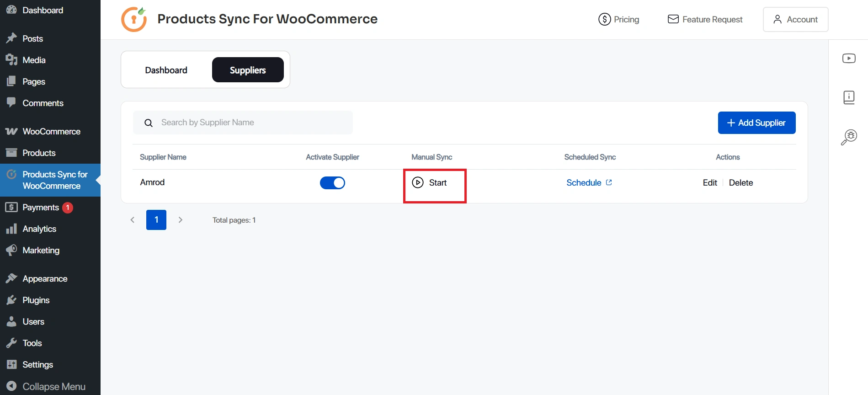Toggle the Activate Supplier switch for Amrod
The image size is (868, 395).
[x=332, y=183]
